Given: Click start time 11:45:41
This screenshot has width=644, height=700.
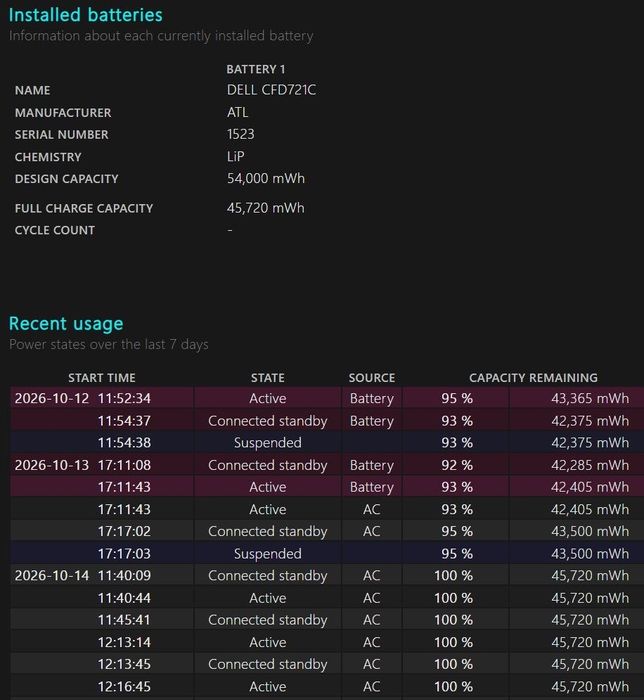Looking at the screenshot, I should [125, 620].
